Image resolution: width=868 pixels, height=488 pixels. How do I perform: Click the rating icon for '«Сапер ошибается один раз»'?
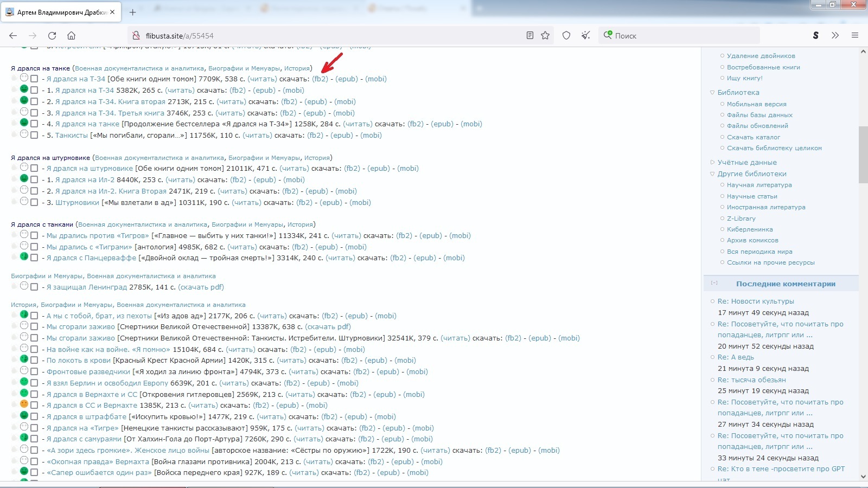[24, 471]
